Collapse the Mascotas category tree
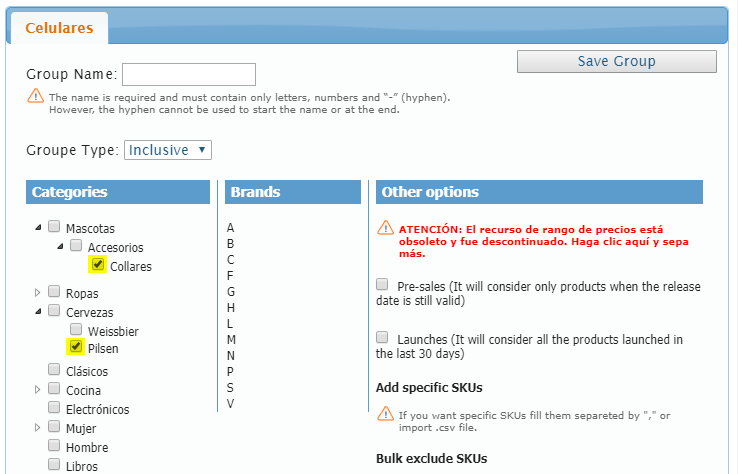The image size is (738, 474). coord(39,227)
